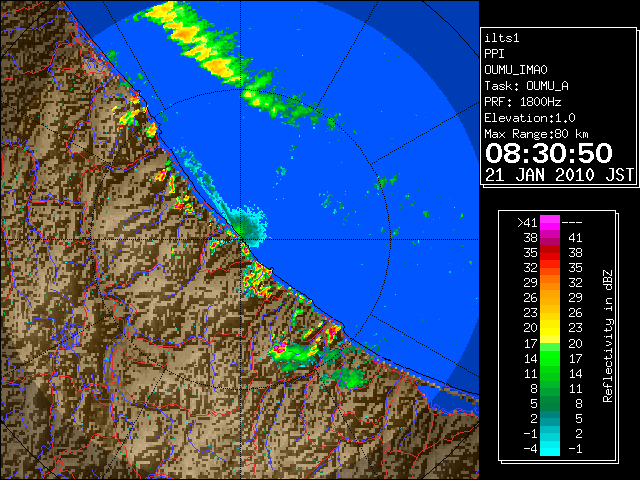Screen dimensions: 640x480
Task: Click the 'PRF: 1800Hz' entry
Action: (x=523, y=102)
